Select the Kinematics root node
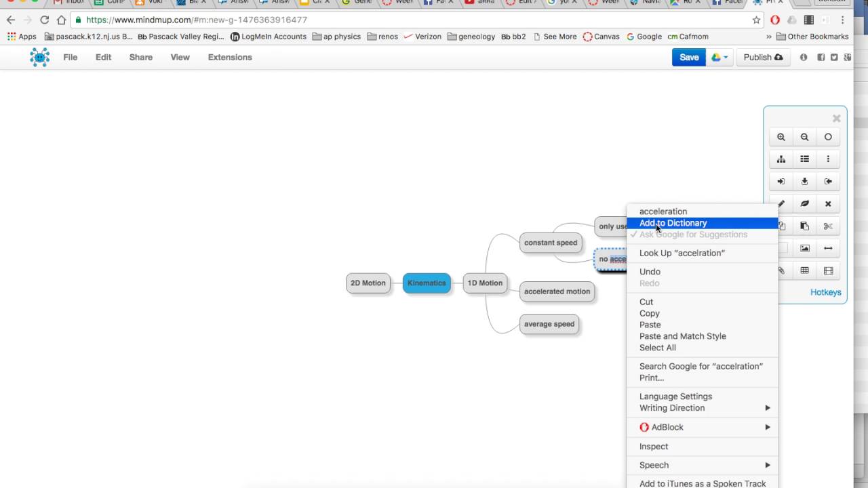868x488 pixels. click(427, 283)
